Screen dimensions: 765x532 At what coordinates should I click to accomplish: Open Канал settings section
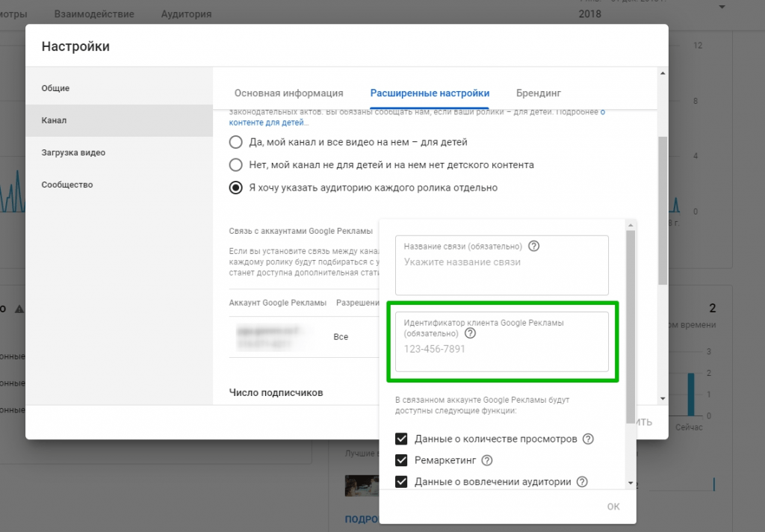[x=119, y=120]
